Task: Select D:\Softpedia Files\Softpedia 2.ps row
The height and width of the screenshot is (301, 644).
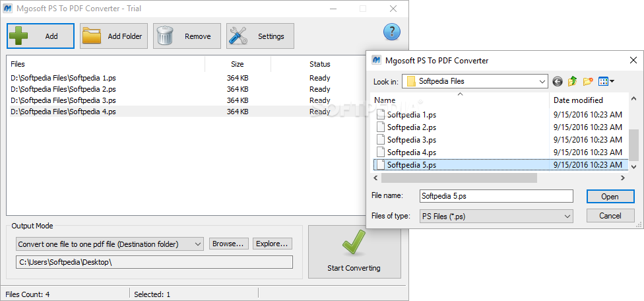Action: pyautogui.click(x=187, y=89)
